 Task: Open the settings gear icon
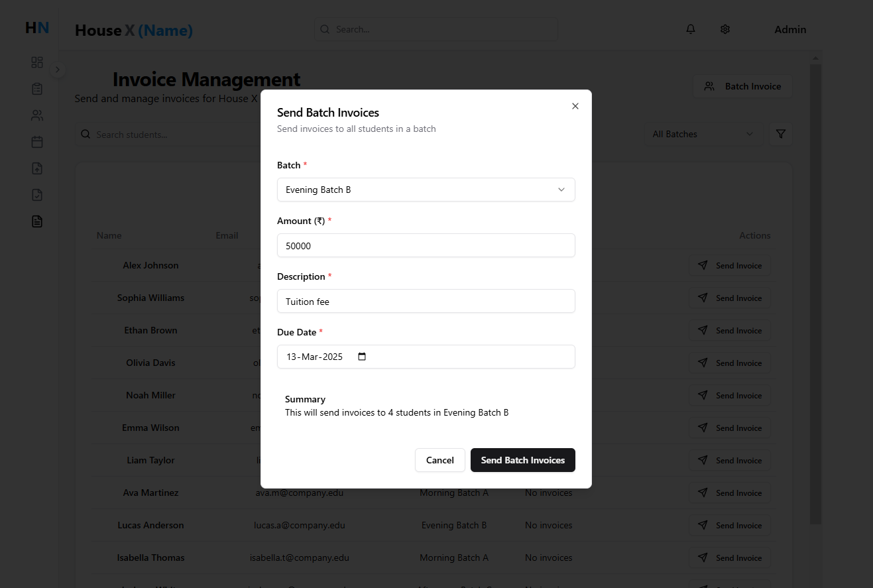pos(725,29)
